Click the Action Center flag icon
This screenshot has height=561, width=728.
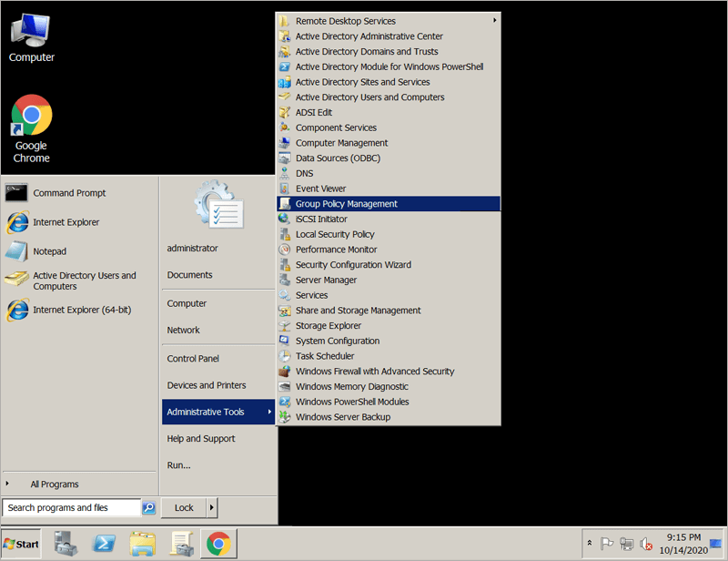[607, 544]
